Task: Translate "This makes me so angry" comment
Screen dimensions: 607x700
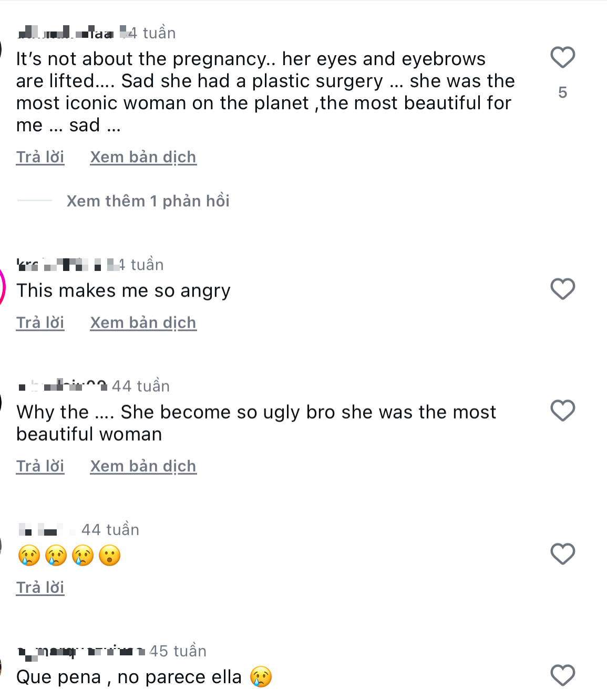Action: click(x=143, y=322)
